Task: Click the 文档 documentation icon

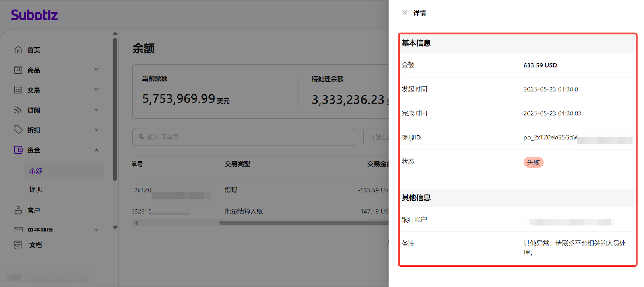Action: [18, 245]
